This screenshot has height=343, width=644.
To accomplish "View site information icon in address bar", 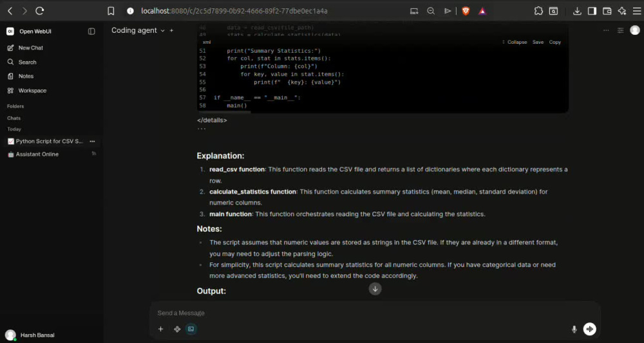I will pyautogui.click(x=130, y=11).
